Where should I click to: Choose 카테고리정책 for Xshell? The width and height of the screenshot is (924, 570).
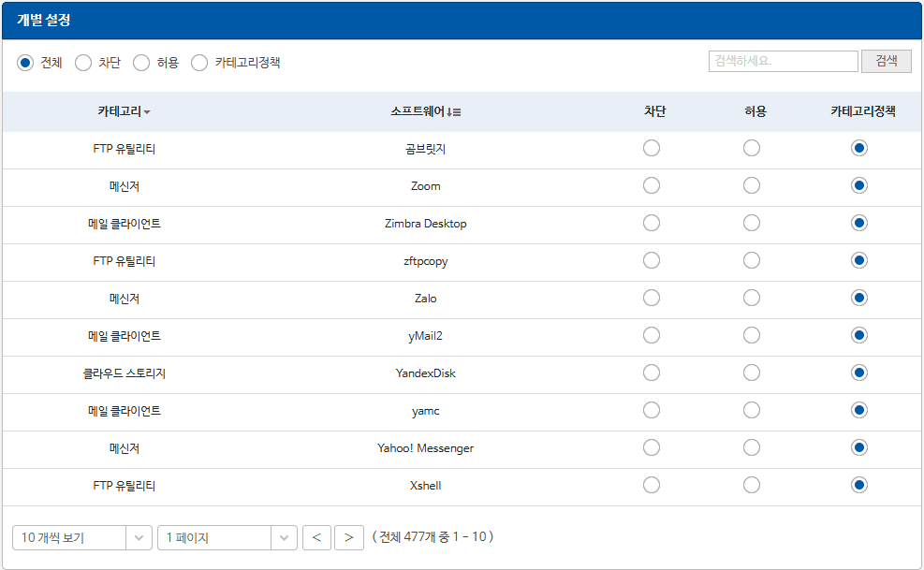(x=859, y=485)
